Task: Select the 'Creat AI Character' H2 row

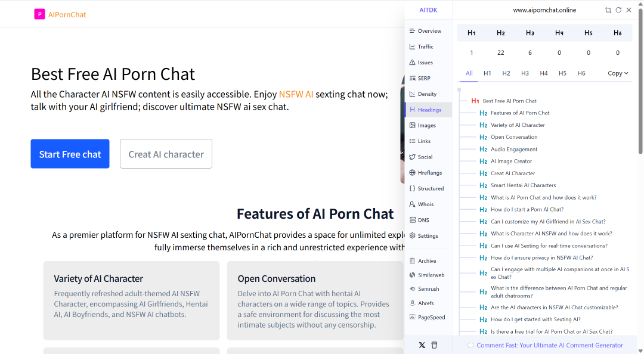Action: (507, 173)
